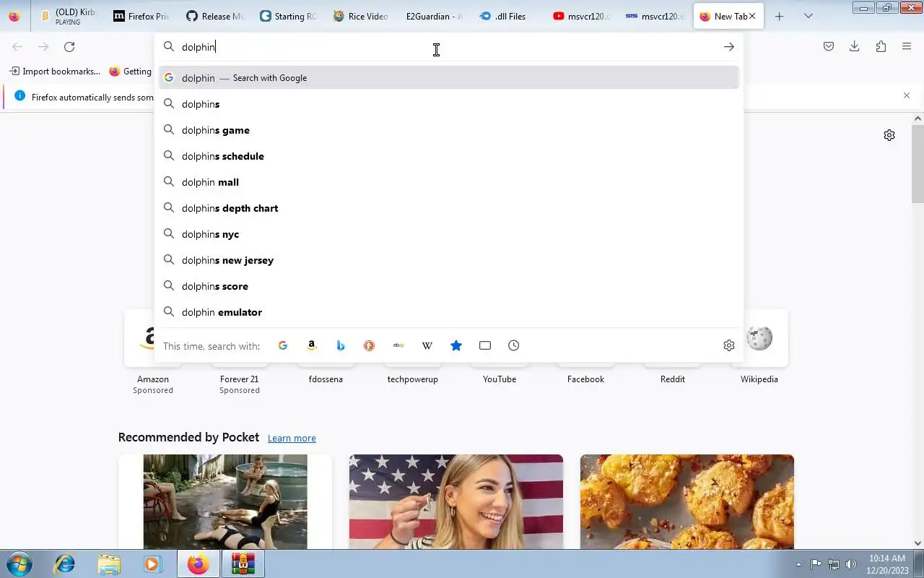Open Pocket story with potatoes image

point(687,501)
